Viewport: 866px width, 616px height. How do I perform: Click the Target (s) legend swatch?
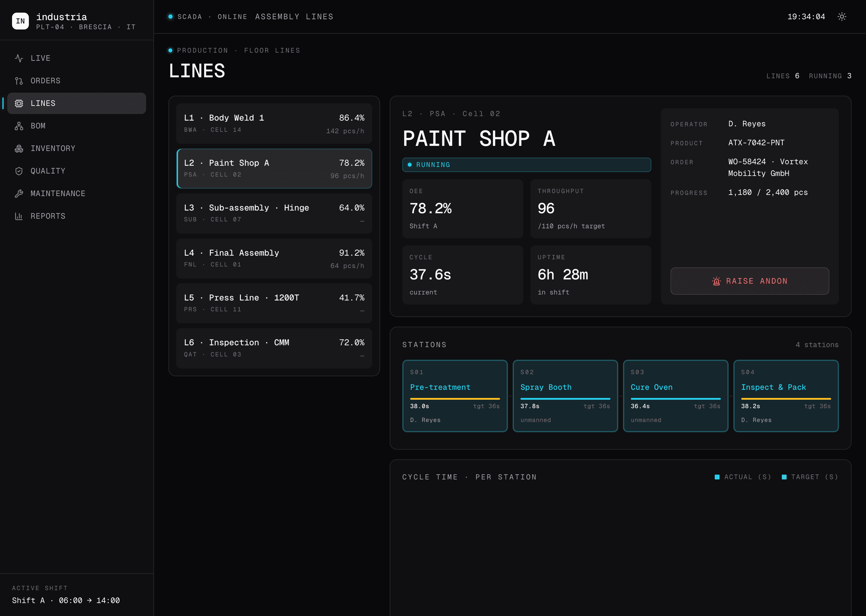(784, 477)
